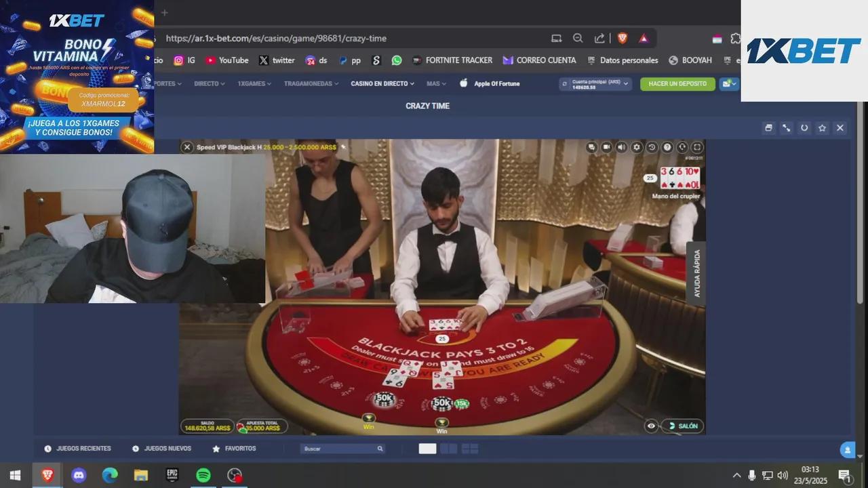
Task: Open the ds bookmark
Action: (316, 60)
